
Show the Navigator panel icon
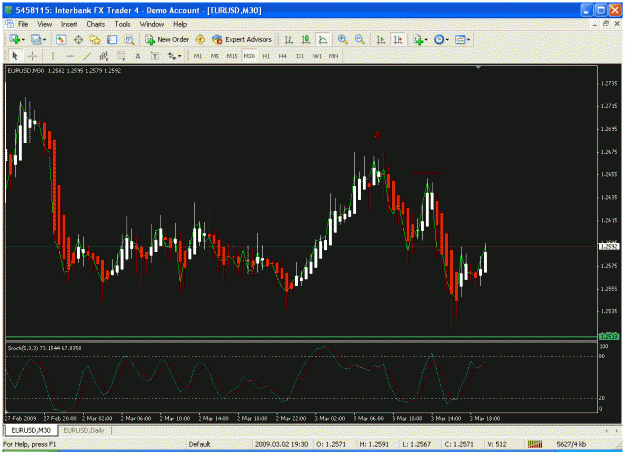95,39
